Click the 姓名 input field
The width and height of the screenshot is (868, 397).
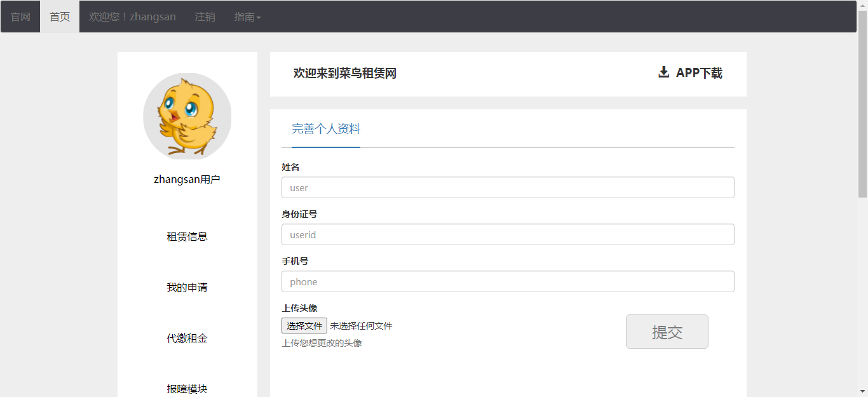(508, 187)
